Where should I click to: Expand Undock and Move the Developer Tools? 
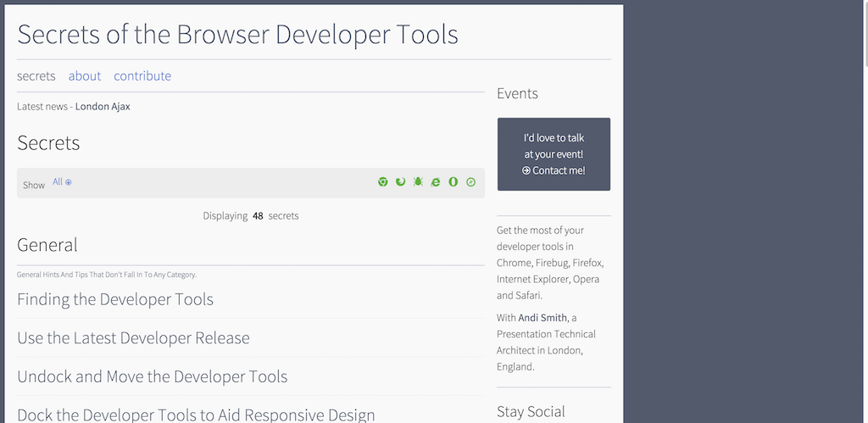[x=153, y=376]
